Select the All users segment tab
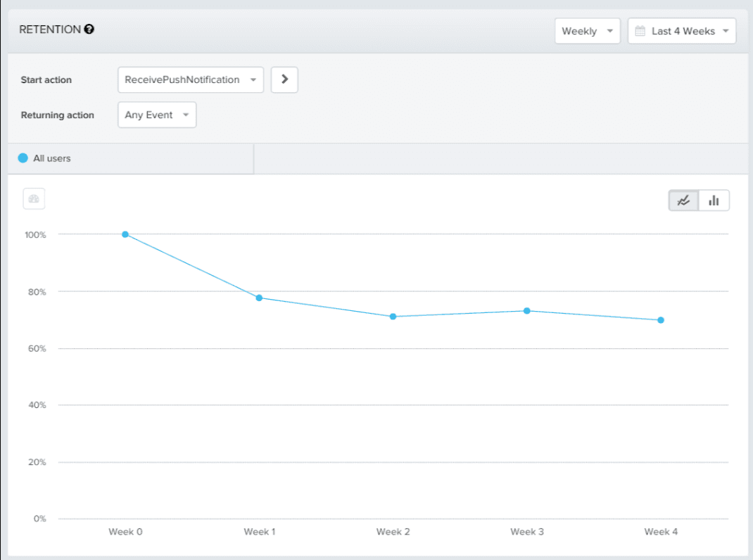753x560 pixels. coord(130,158)
